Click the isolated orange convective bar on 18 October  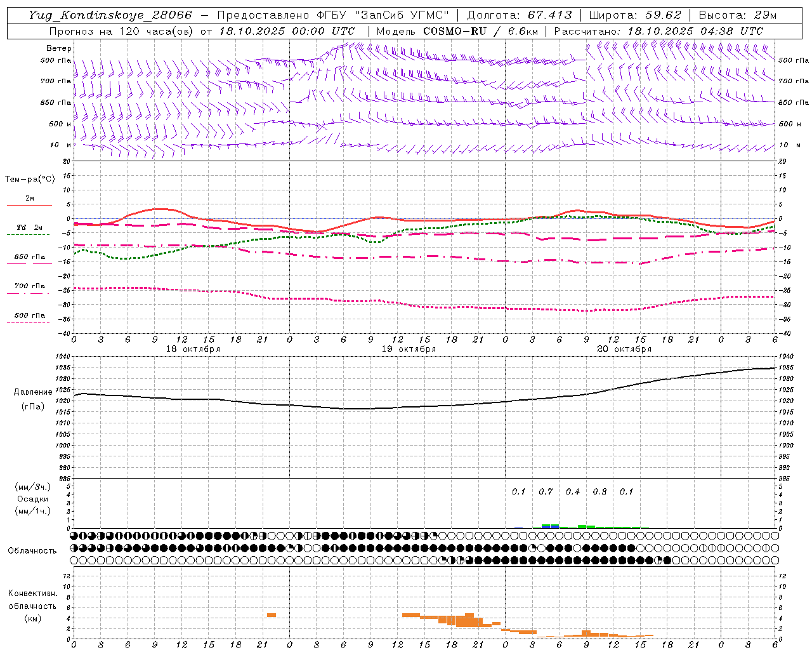pyautogui.click(x=272, y=614)
